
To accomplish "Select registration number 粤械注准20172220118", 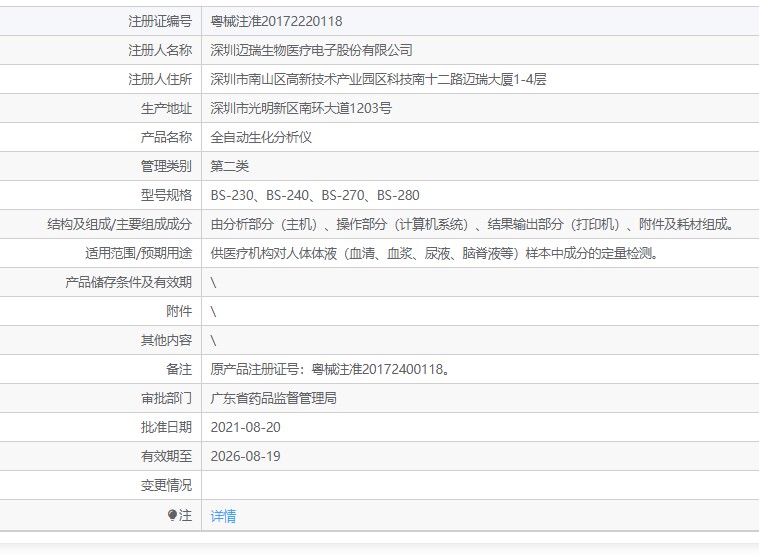I will tap(276, 21).
